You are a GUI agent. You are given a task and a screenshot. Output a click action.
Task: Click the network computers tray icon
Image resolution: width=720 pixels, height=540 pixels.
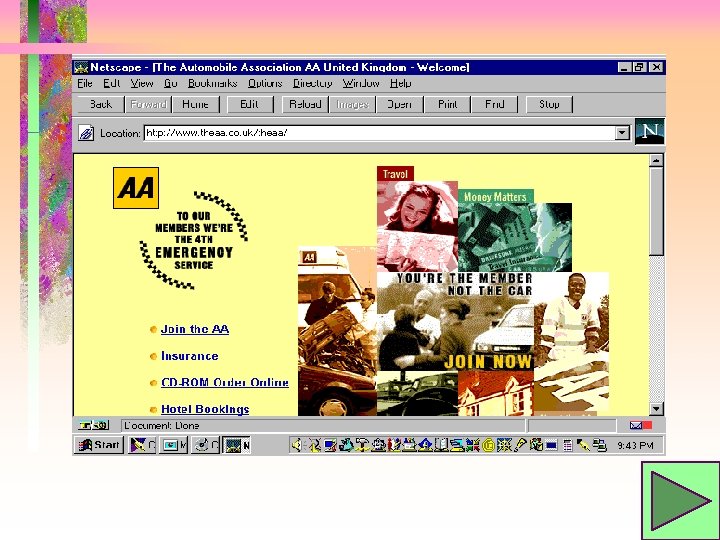pos(599,445)
